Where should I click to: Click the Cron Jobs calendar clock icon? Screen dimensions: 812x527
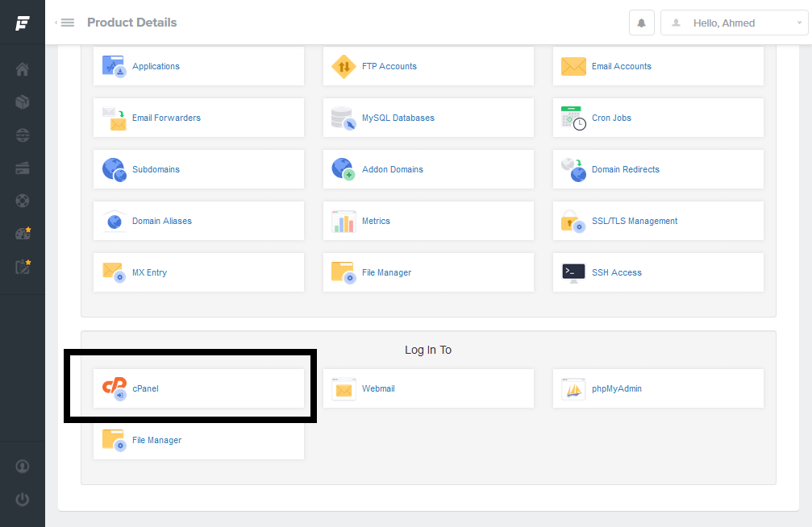pyautogui.click(x=573, y=118)
